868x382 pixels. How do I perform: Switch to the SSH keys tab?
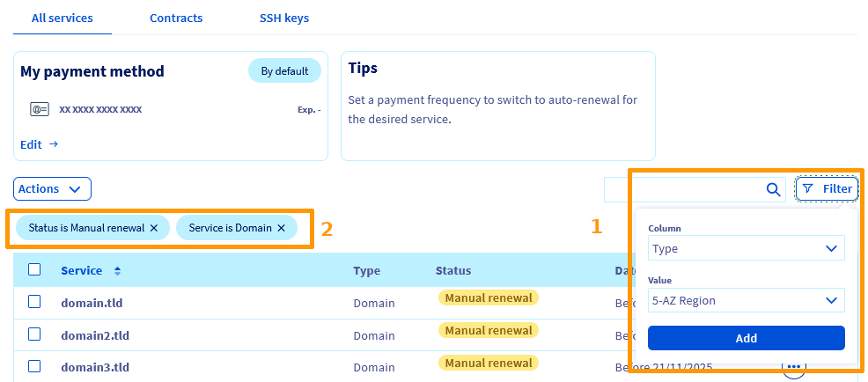pyautogui.click(x=284, y=18)
